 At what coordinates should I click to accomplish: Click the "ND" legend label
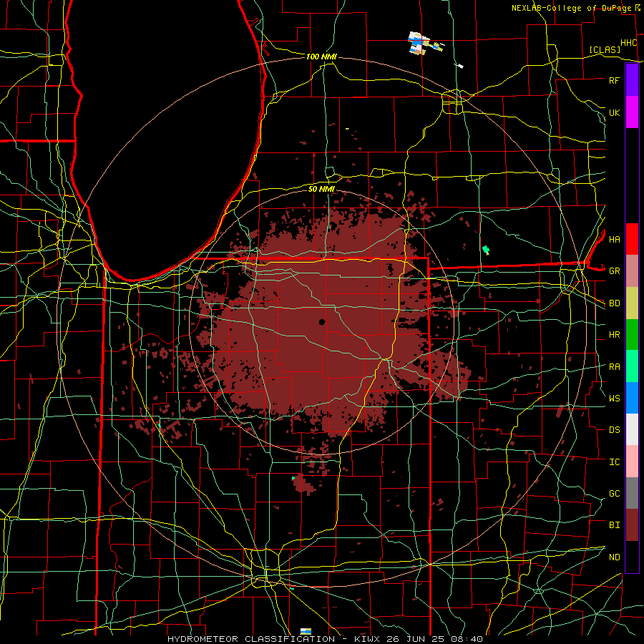[614, 557]
